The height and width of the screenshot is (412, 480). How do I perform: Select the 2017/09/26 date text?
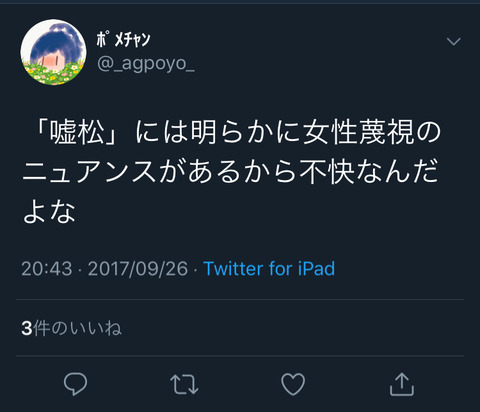138,269
